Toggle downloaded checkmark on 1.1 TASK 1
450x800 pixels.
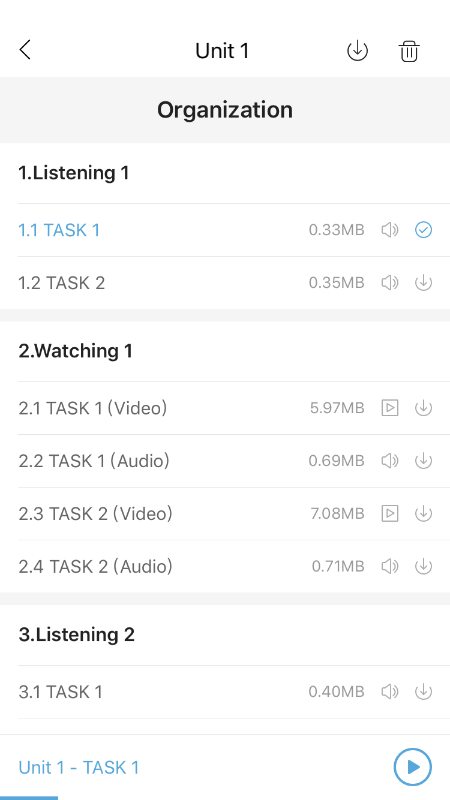coord(423,230)
